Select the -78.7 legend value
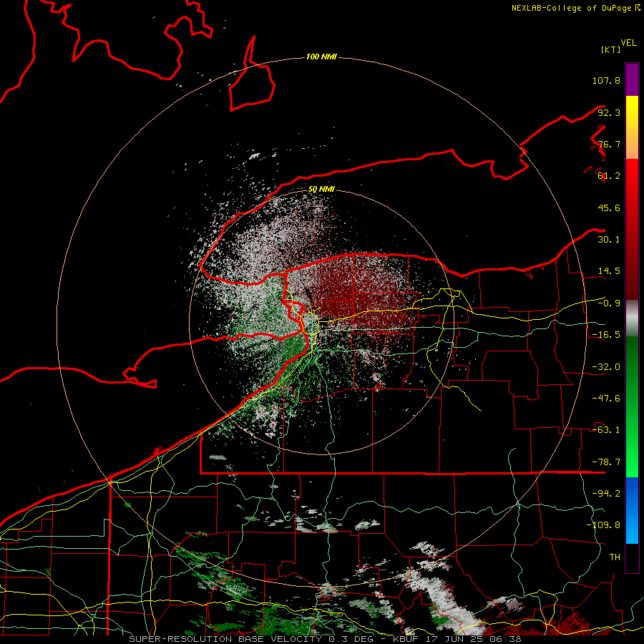 click(x=606, y=462)
